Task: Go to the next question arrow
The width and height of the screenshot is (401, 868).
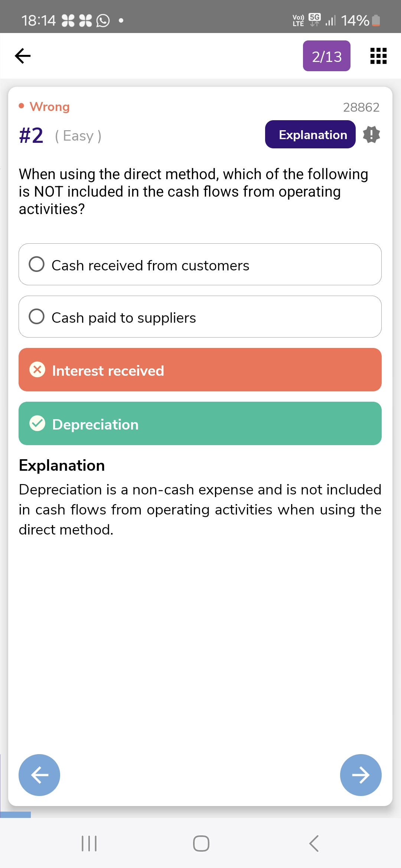Action: (361, 775)
